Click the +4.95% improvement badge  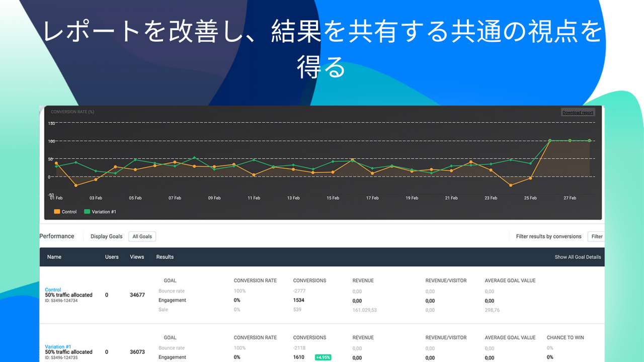coord(323,357)
